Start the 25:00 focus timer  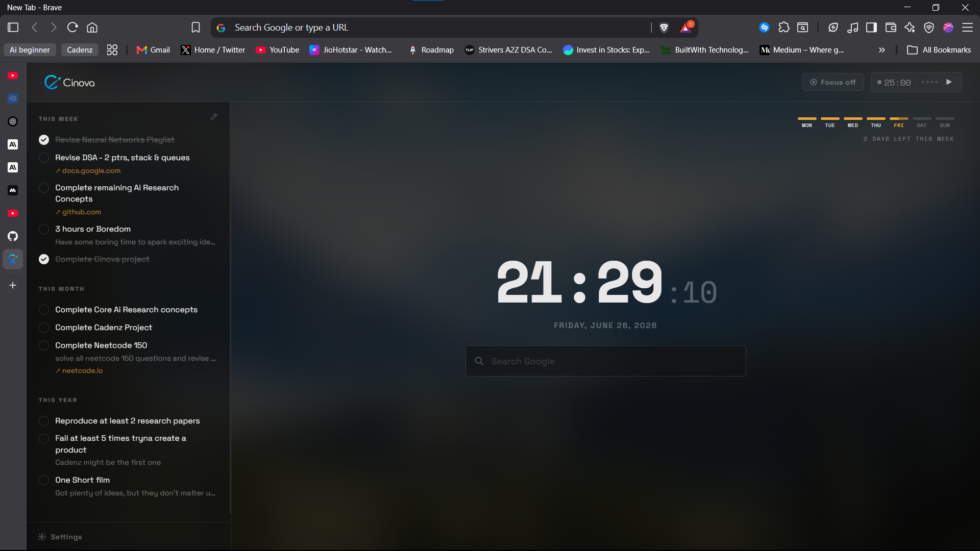[949, 82]
